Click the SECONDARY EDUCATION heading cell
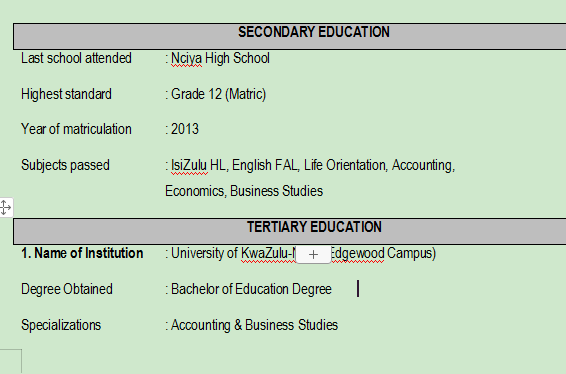 click(x=289, y=36)
